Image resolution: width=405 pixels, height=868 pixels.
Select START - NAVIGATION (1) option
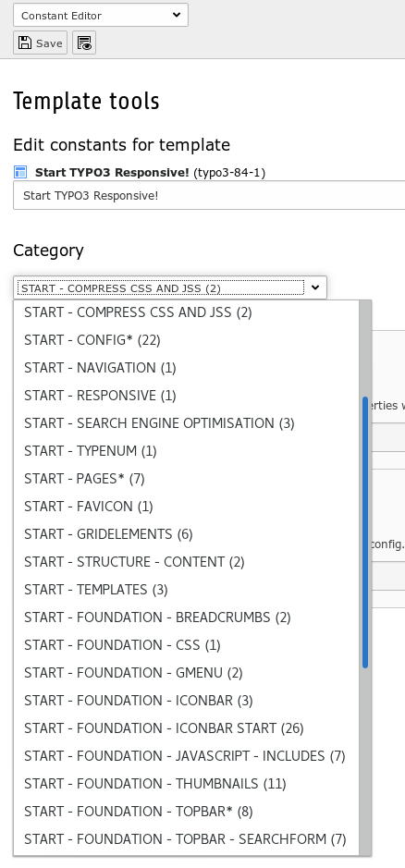tap(186, 368)
